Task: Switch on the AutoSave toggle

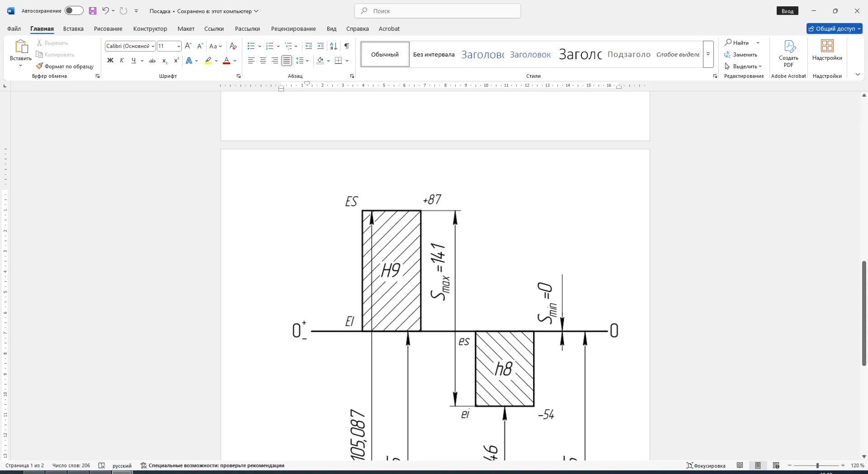Action: tap(74, 11)
